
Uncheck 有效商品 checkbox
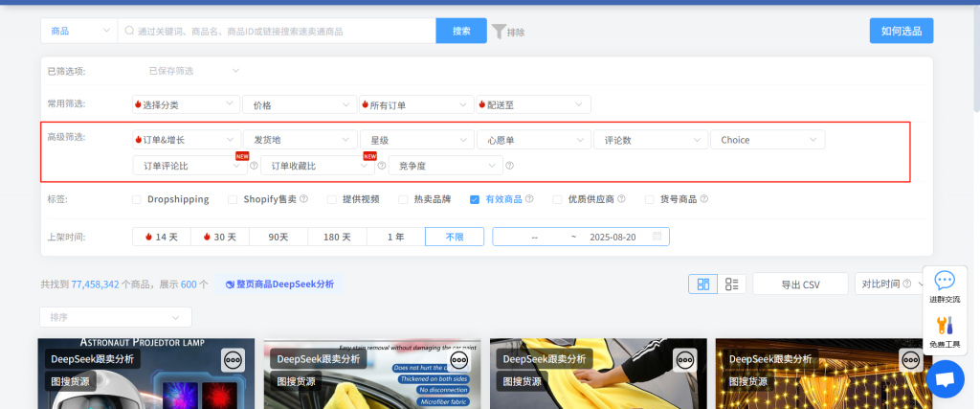tap(475, 199)
